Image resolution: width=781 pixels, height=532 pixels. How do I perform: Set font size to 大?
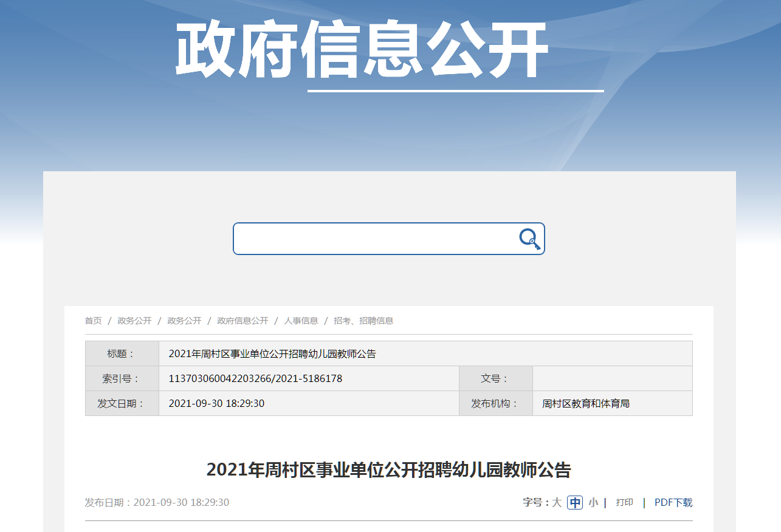coord(557,503)
